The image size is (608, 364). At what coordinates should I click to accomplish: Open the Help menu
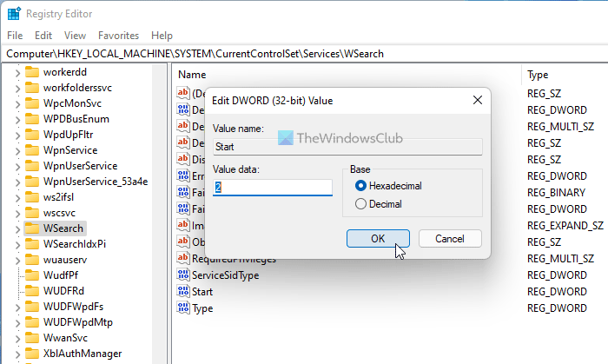point(162,36)
